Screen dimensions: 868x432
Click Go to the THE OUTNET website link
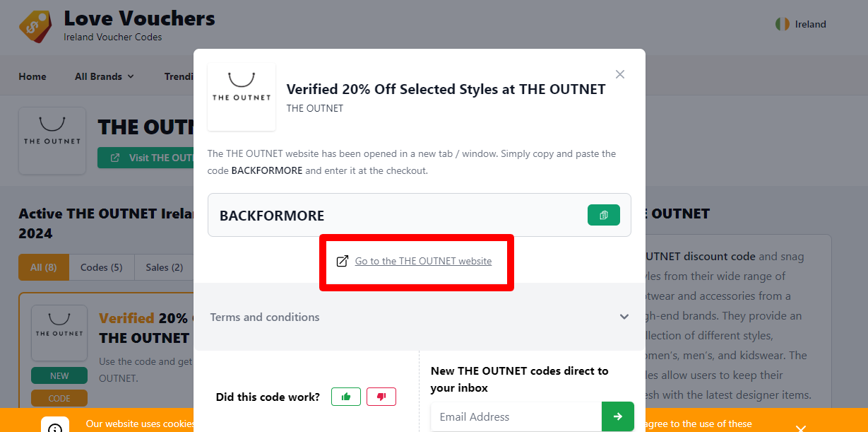[424, 260]
